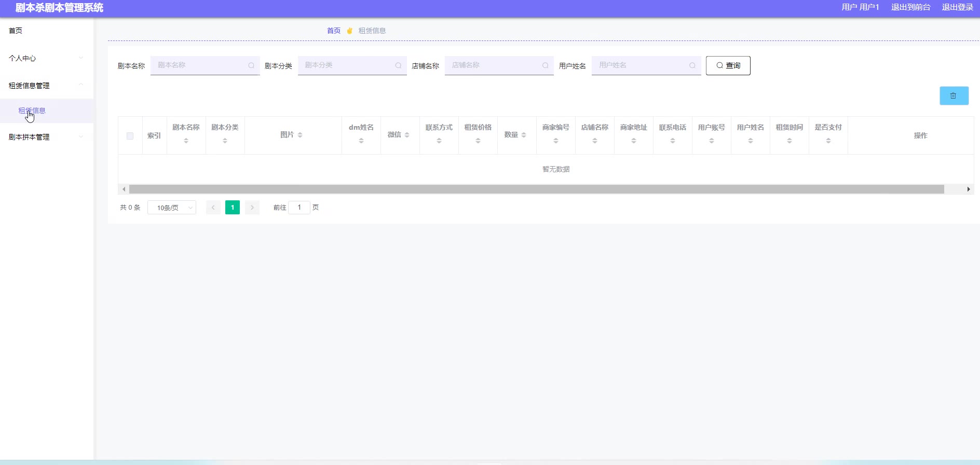This screenshot has width=980, height=465.
Task: Toggle the select-all checkbox in table header
Action: (130, 136)
